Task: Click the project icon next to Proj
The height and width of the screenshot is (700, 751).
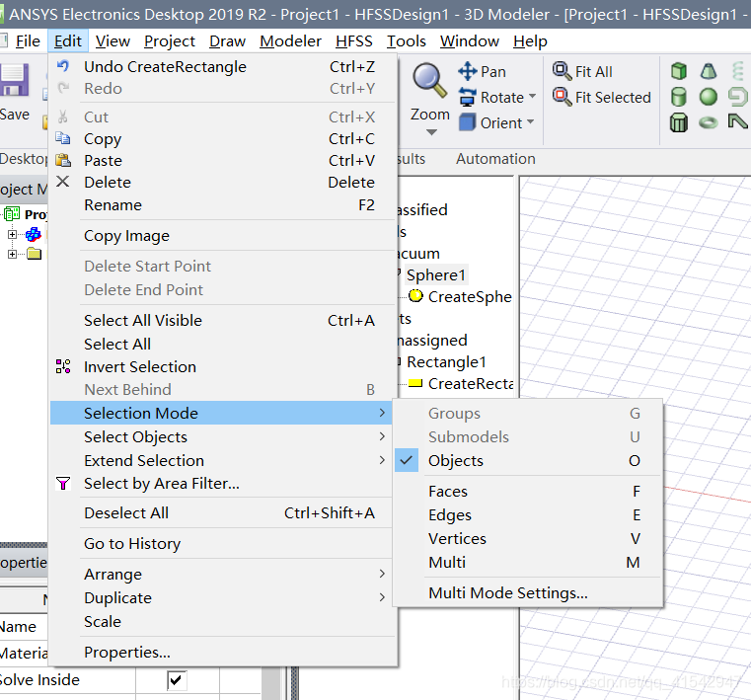Action: point(12,213)
